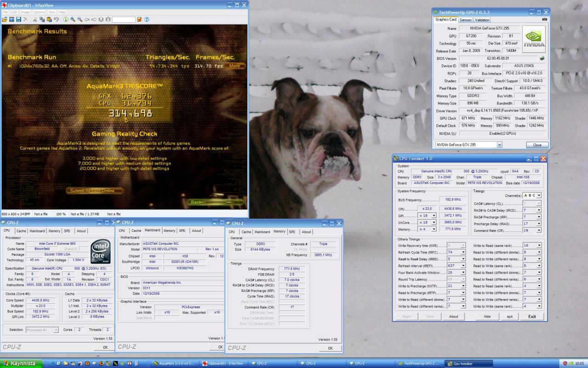Click the Open folder icon in IrfanView toolbar
This screenshot has width=588, height=368.
[4, 19]
